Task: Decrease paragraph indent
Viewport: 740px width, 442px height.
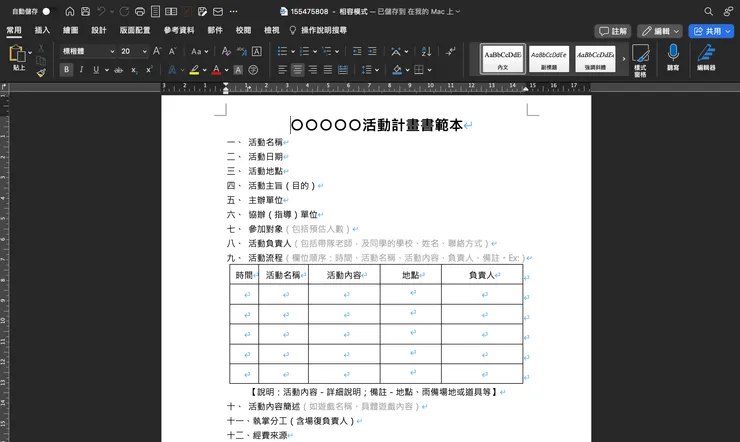Action: (x=357, y=51)
